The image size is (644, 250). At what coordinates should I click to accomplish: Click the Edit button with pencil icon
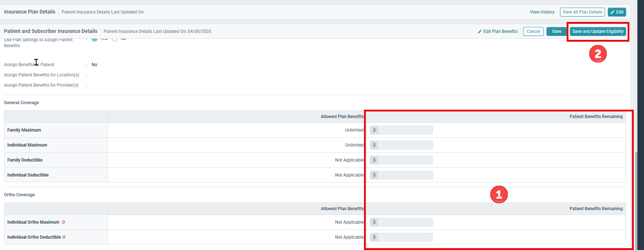pos(617,12)
